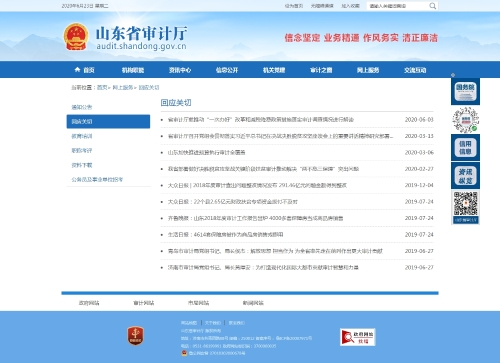Open the 国务院 floating sidebar icon
The height and width of the screenshot is (363, 500).
tap(465, 91)
